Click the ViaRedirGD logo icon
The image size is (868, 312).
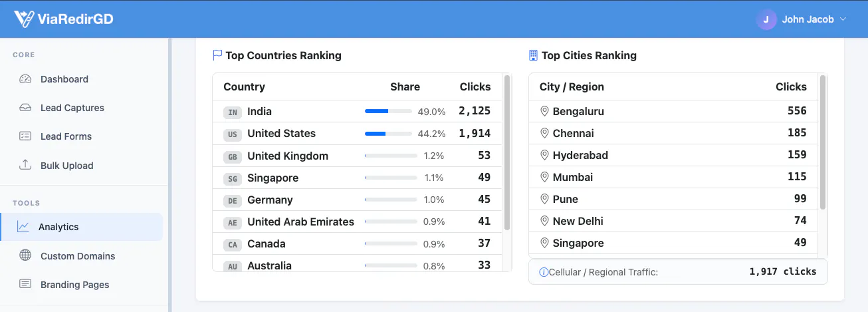point(24,19)
